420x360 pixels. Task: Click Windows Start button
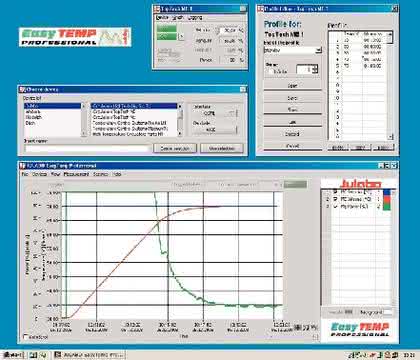13,355
